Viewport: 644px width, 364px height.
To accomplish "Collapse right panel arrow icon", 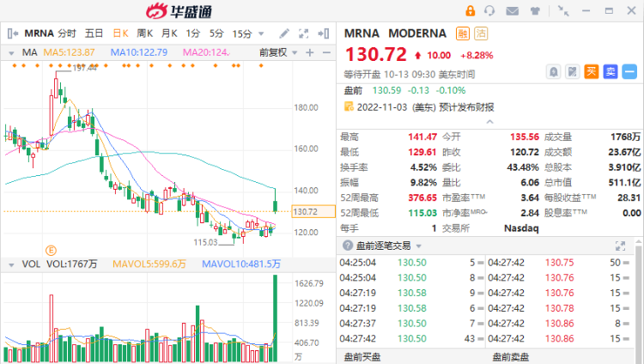I will tap(324, 33).
